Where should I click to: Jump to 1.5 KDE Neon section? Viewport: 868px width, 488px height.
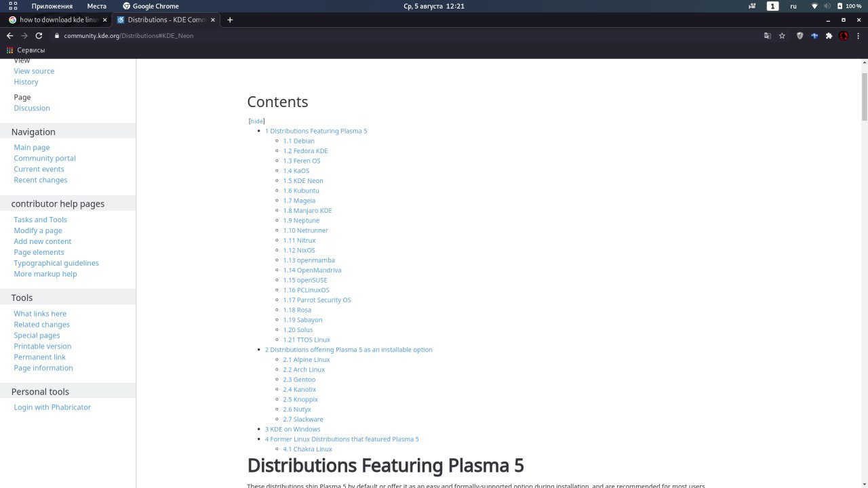pyautogui.click(x=303, y=181)
